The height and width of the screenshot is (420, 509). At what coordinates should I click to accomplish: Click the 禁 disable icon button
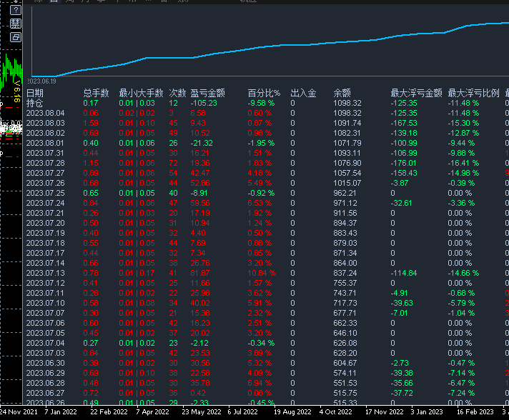point(16,24)
